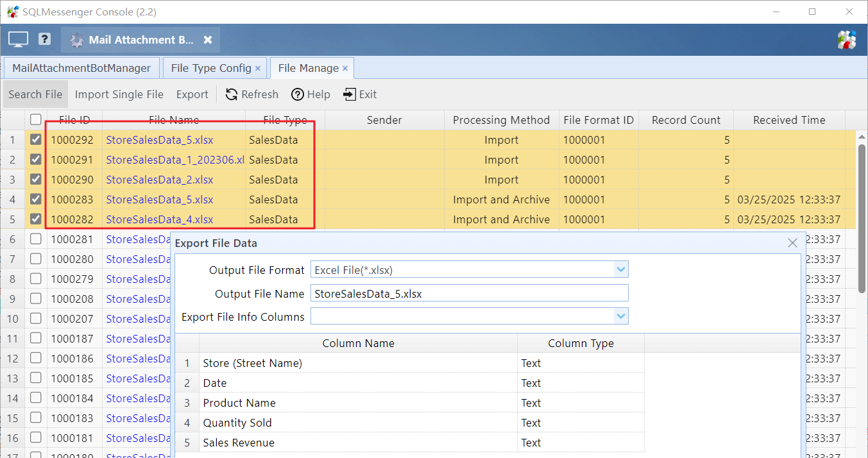Uncheck the checkbox for file 1000283
This screenshot has height=458, width=868.
tap(36, 199)
